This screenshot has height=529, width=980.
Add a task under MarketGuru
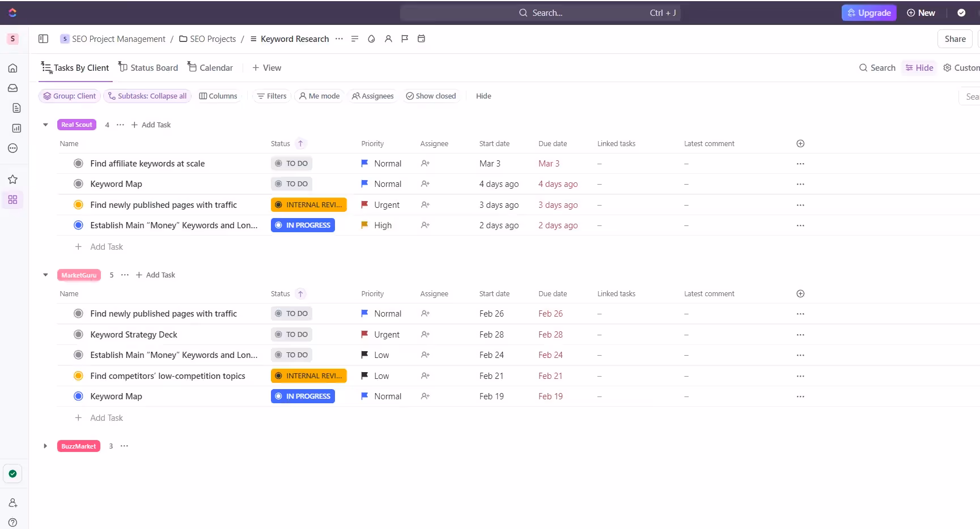(155, 275)
